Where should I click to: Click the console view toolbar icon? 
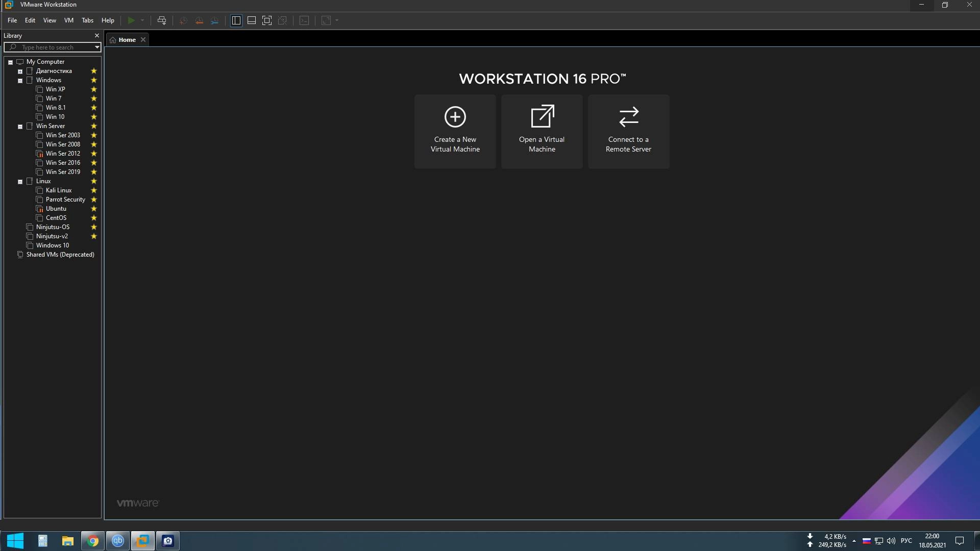[x=304, y=20]
